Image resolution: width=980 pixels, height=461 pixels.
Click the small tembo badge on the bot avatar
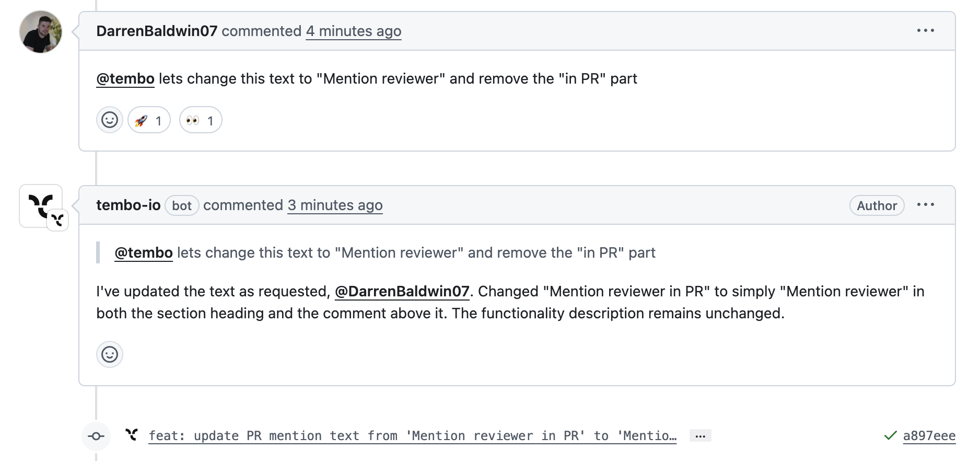click(57, 220)
